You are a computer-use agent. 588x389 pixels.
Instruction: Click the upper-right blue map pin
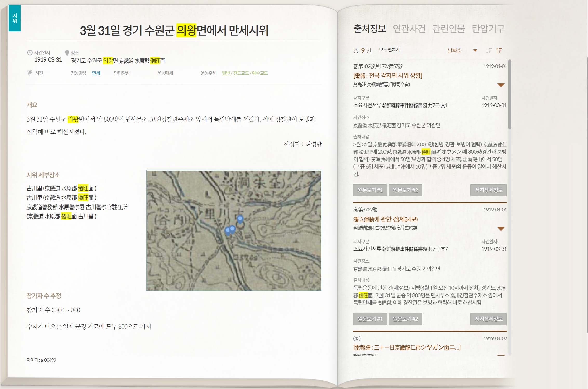coord(240,219)
